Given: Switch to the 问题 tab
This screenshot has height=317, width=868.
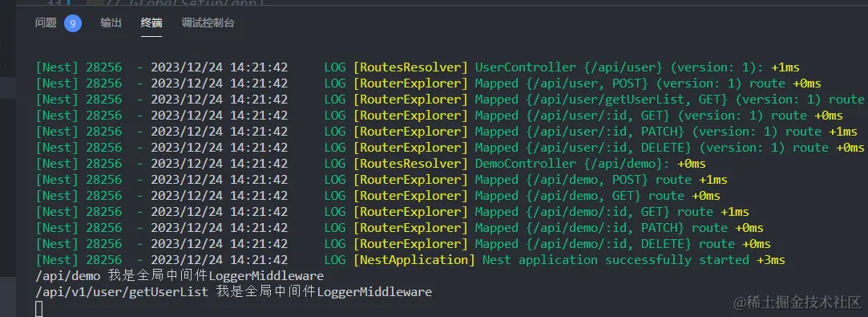Looking at the screenshot, I should [x=46, y=22].
